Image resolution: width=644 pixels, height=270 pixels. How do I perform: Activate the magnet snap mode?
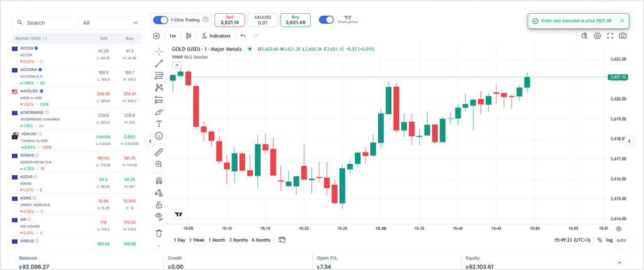(x=158, y=181)
